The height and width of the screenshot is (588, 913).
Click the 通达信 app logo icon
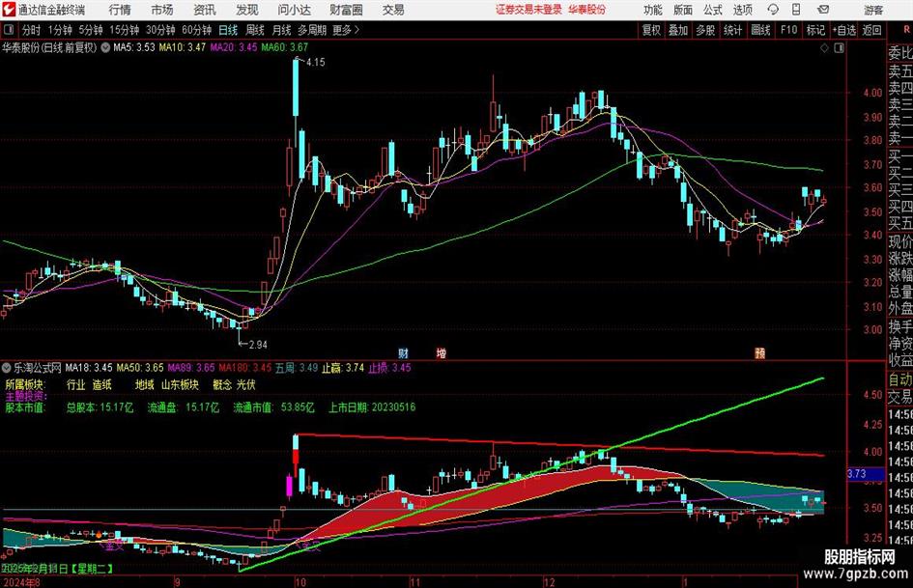[x=8, y=10]
